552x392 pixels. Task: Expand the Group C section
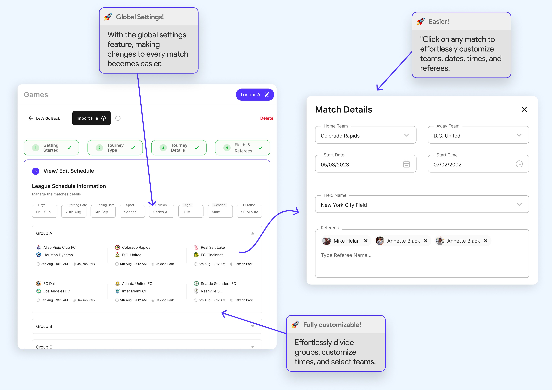coord(253,347)
